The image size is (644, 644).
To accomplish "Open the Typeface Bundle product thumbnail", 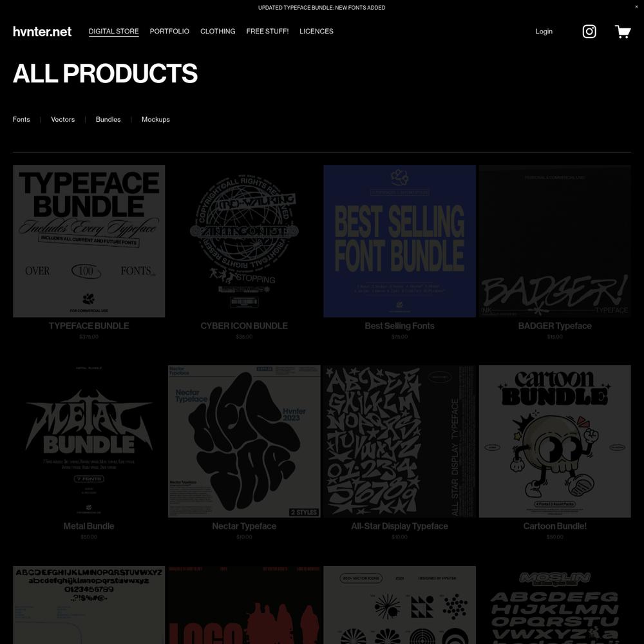I will point(89,241).
